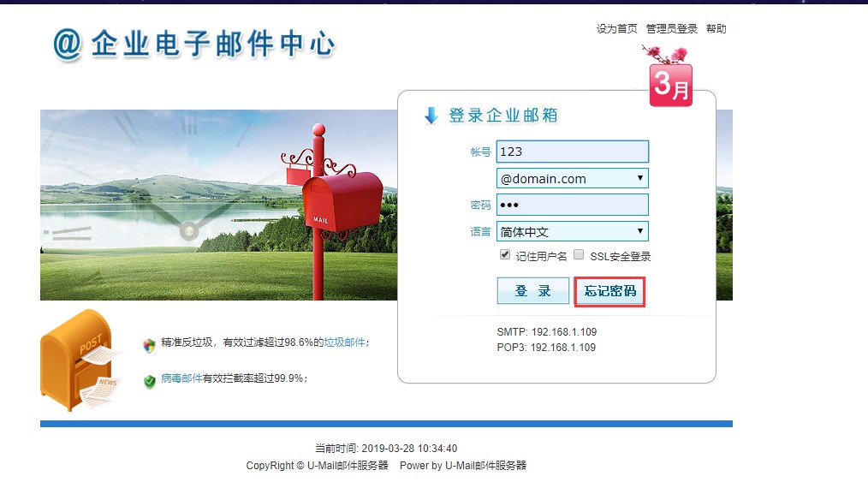Click the 登录 login button
868x500 pixels.
(532, 291)
